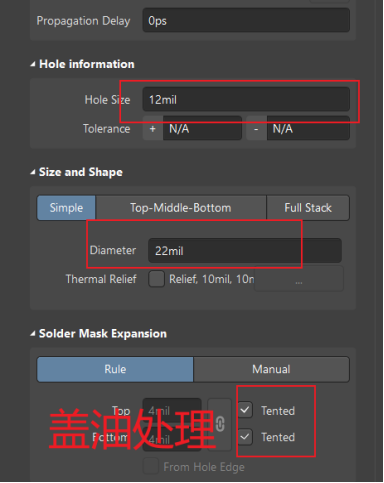Viewport: 384px width, 483px height.
Task: Switch to Full Stack mode
Action: pos(308,208)
